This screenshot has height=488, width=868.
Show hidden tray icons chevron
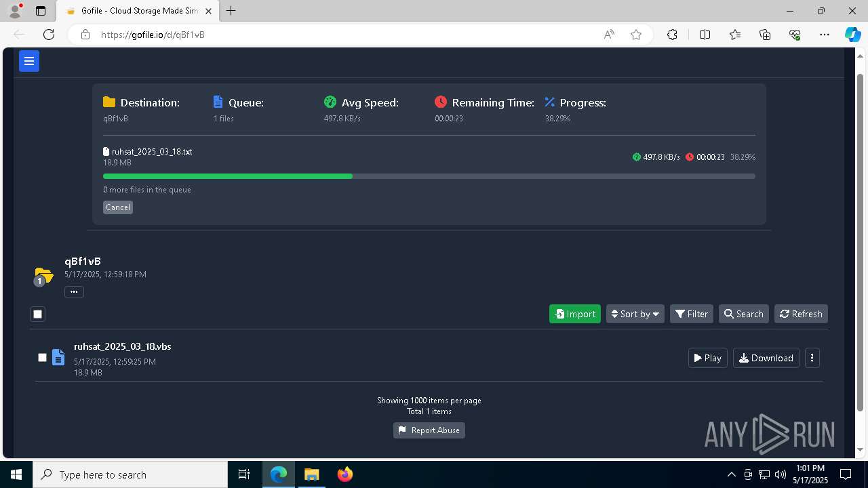tap(731, 474)
